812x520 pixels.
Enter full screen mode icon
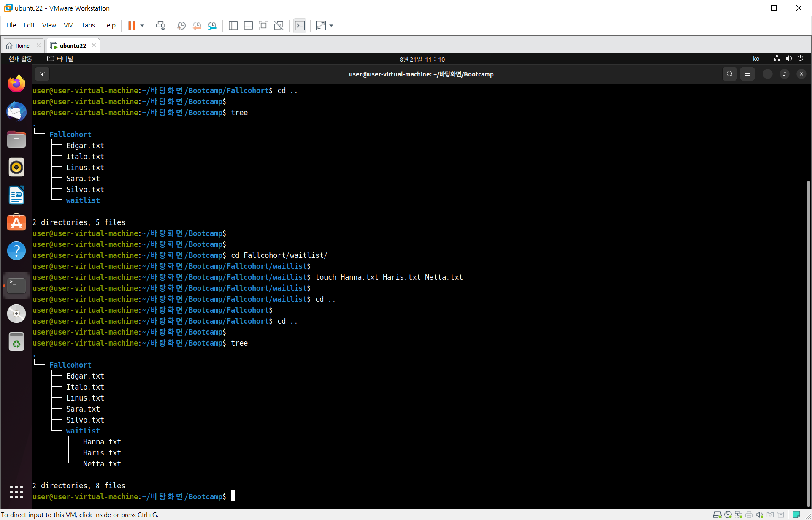coord(263,26)
